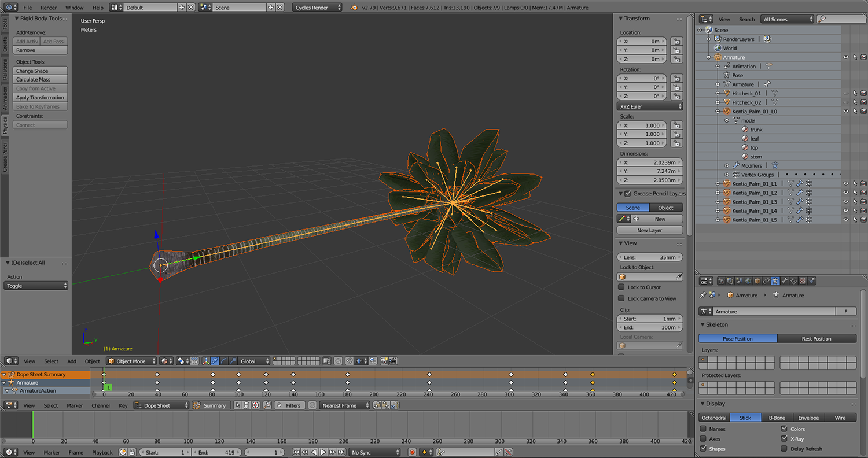
Task: Click the Apply Transformation button
Action: point(40,98)
